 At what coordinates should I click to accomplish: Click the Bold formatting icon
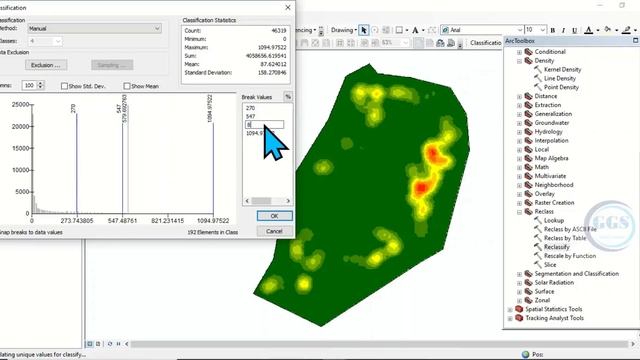click(553, 30)
